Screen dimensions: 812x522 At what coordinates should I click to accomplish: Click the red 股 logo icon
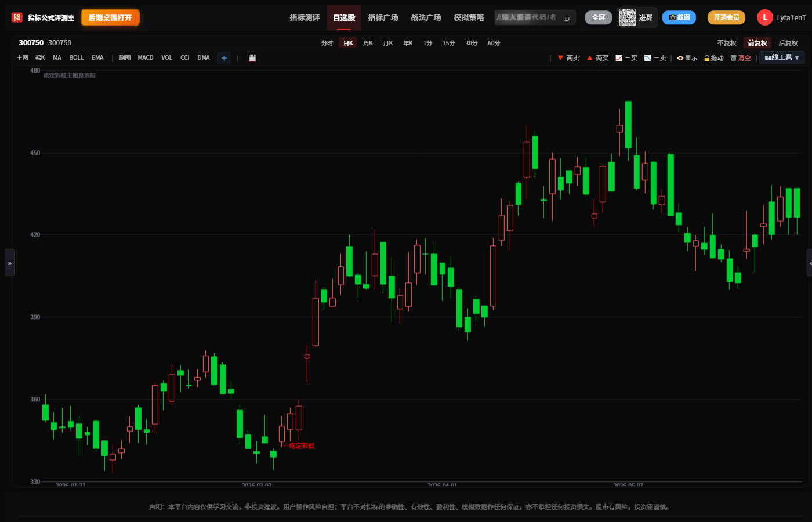click(17, 17)
